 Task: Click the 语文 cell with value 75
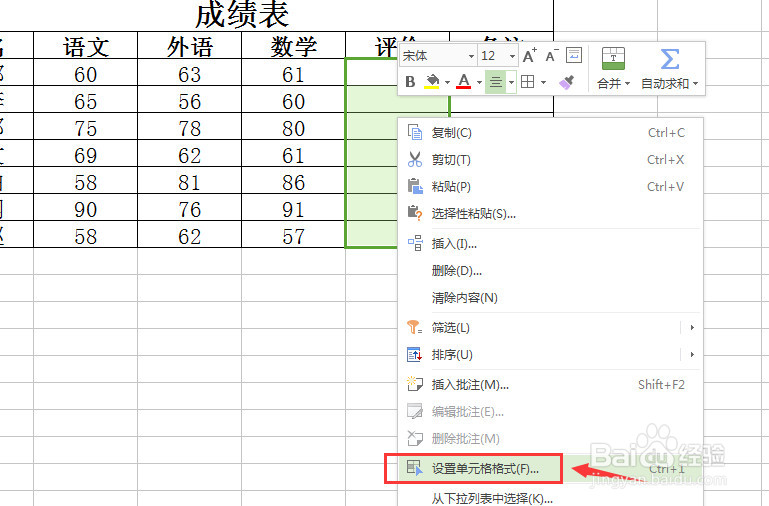coord(86,126)
